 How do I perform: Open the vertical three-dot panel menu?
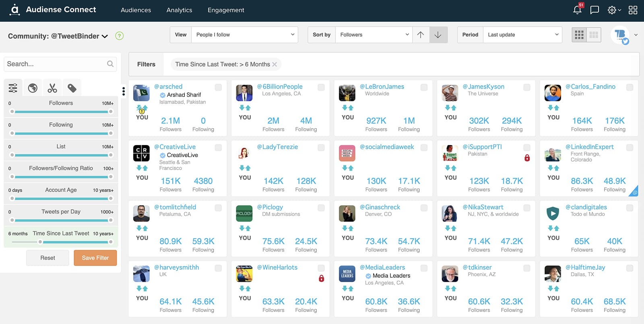tap(124, 92)
